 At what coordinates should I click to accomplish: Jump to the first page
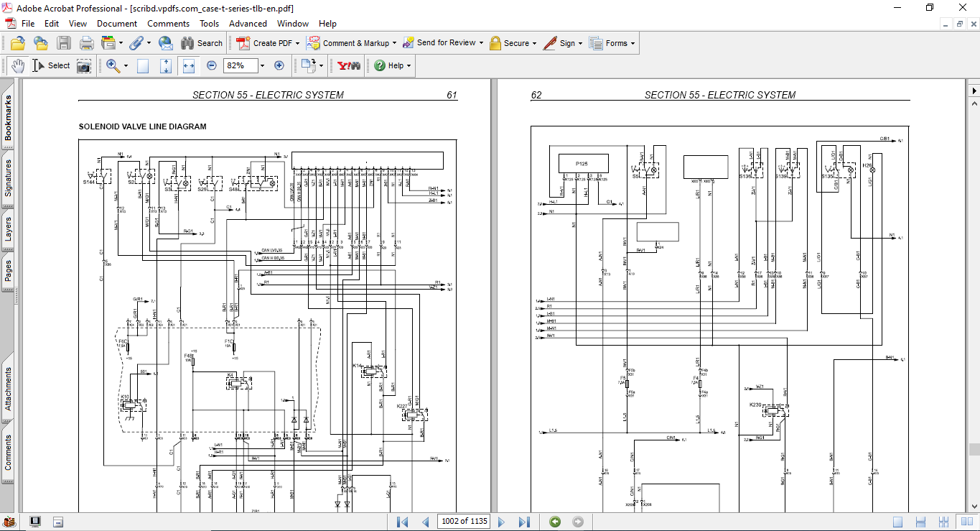[x=403, y=522]
